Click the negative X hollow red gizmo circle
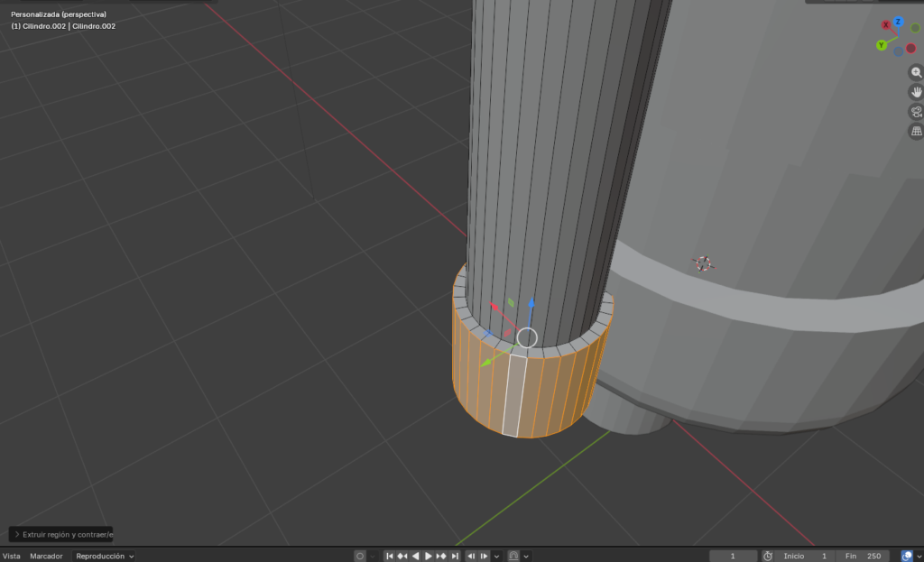The width and height of the screenshot is (924, 562). (911, 49)
